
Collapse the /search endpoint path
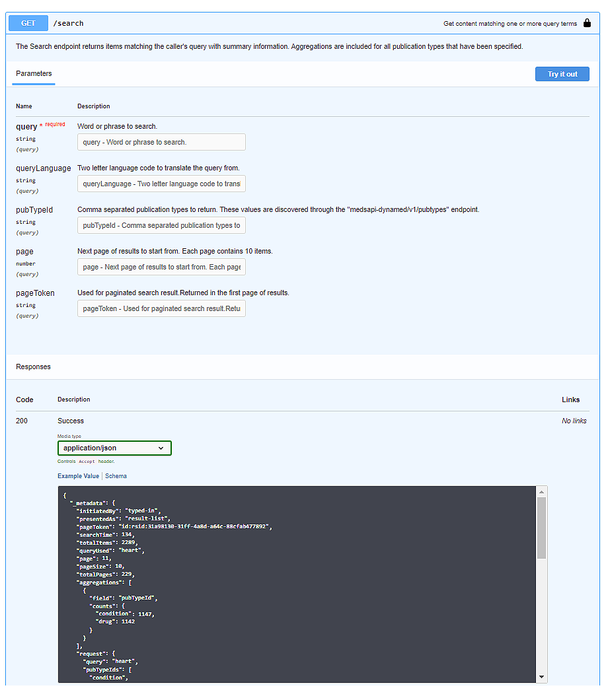pos(69,23)
